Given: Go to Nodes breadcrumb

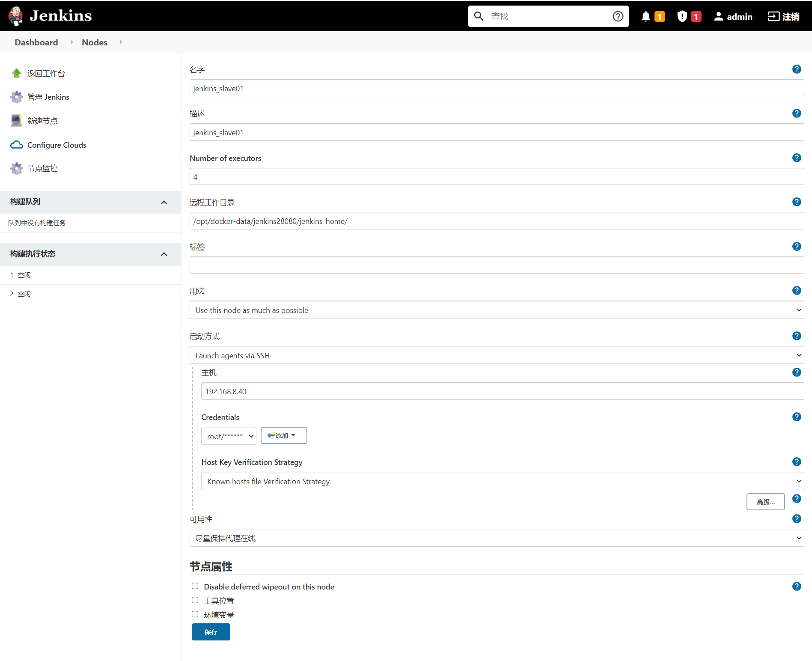Looking at the screenshot, I should point(95,42).
